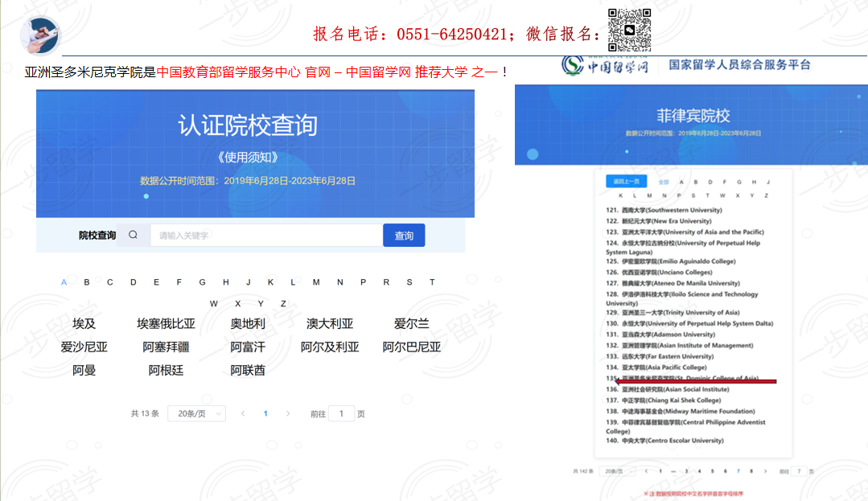Select letter K in Philippines school filter
The height and width of the screenshot is (501, 868).
click(620, 195)
